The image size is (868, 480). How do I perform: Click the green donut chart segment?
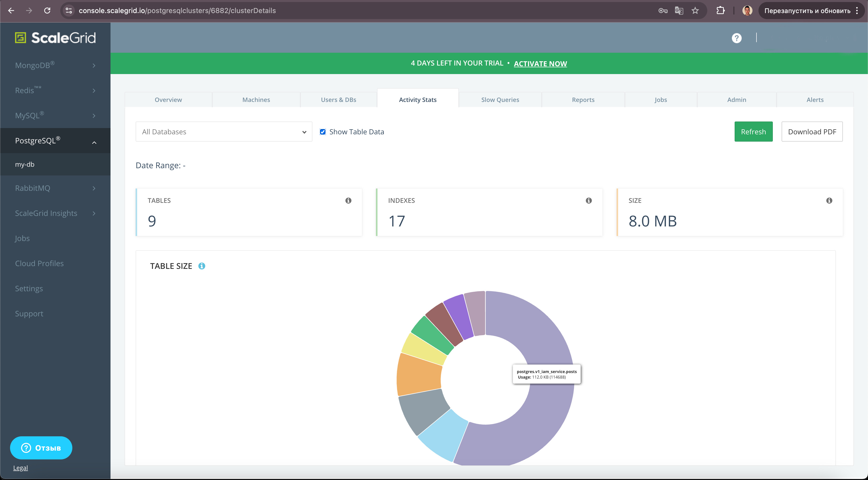[x=433, y=335]
